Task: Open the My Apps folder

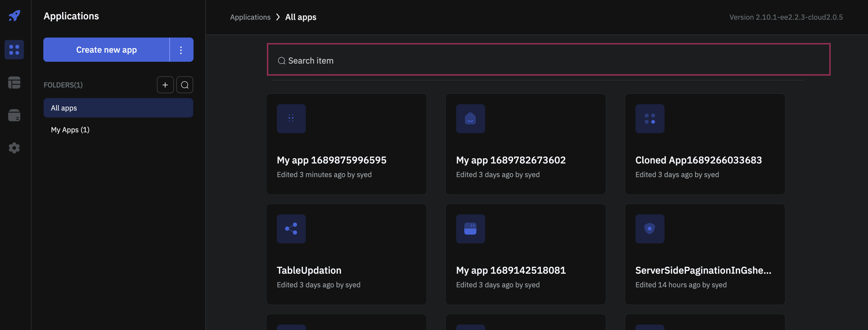Action: click(70, 130)
